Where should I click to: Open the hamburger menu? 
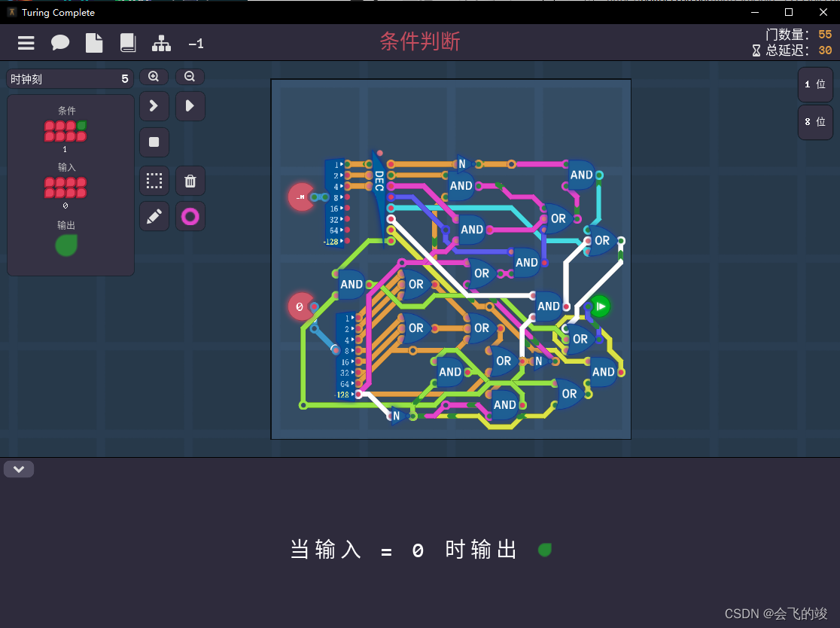click(26, 43)
